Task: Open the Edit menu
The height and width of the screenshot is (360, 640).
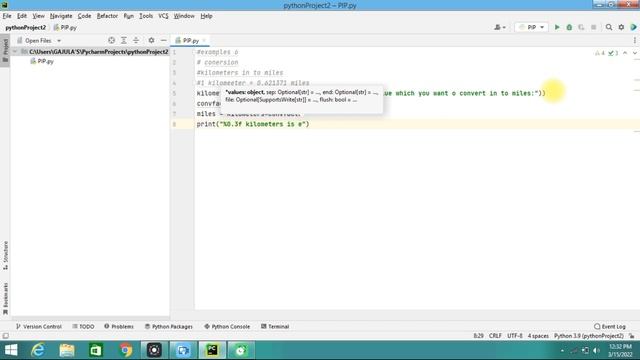Action: coord(22,16)
